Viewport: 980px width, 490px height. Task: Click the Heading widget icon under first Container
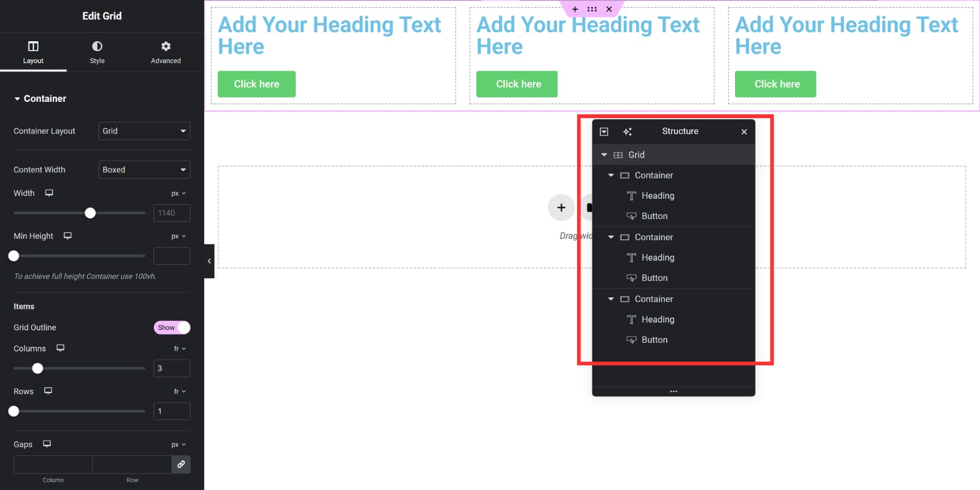pyautogui.click(x=632, y=195)
